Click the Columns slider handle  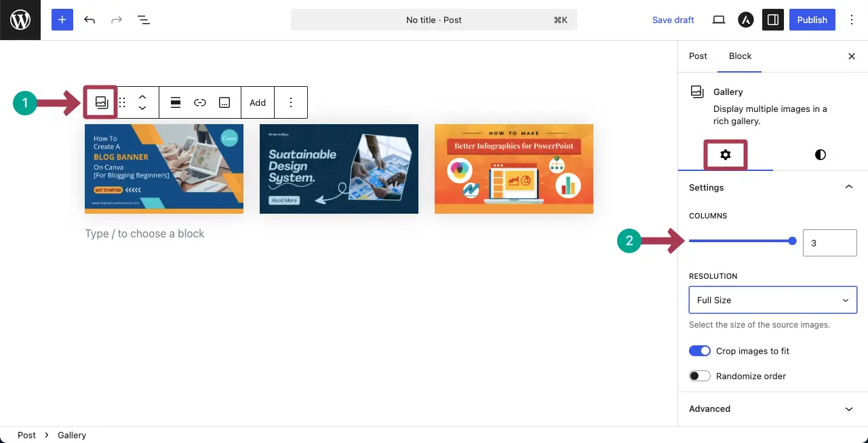[x=792, y=241]
